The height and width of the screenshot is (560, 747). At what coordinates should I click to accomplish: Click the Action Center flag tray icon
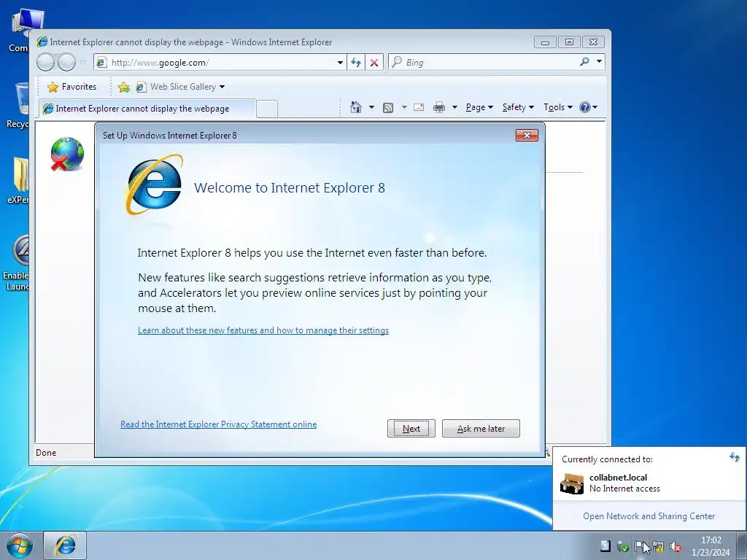[x=639, y=546]
